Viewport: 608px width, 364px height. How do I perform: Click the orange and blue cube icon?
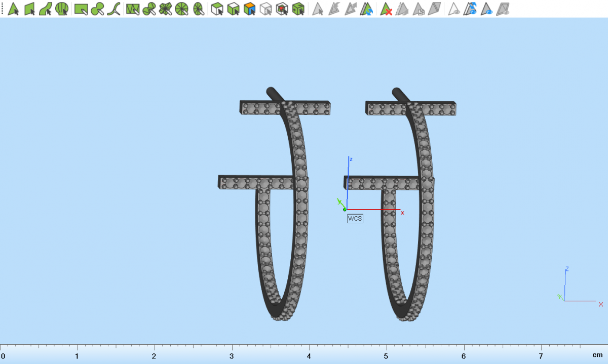point(249,9)
